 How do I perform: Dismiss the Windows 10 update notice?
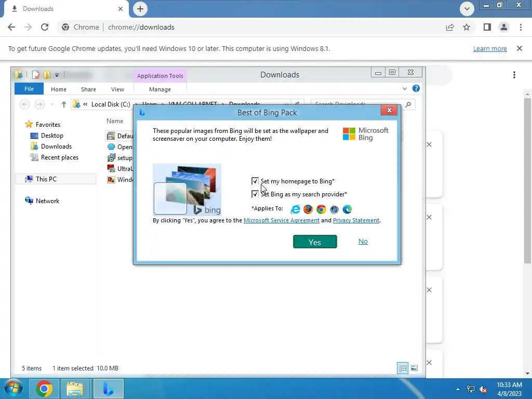click(x=519, y=48)
